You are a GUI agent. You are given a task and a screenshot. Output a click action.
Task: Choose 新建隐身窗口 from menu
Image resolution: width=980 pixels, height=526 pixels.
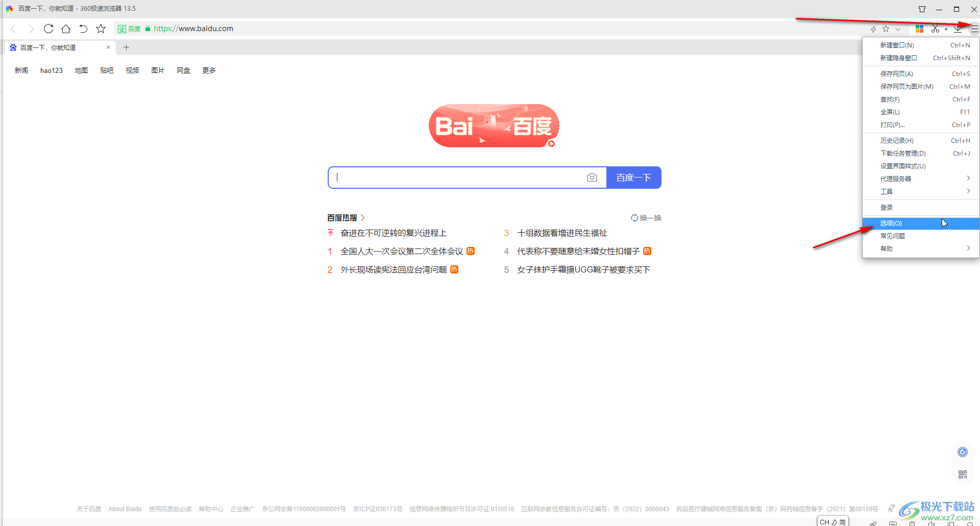(x=921, y=58)
